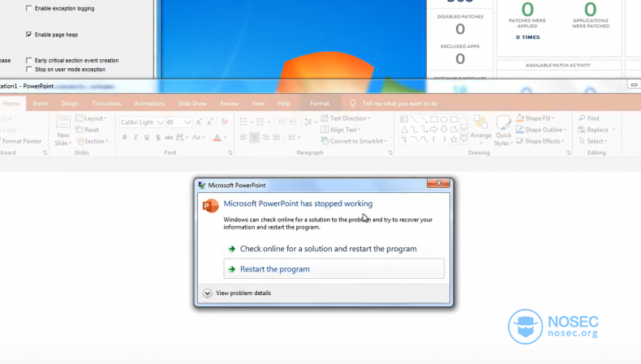Screen dimensions: 641x364
Task: Justify paragraph text
Action: (277, 137)
